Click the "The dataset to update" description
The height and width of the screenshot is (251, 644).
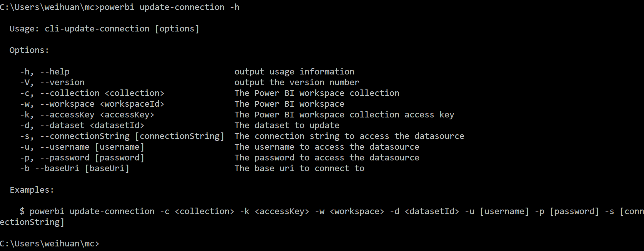(287, 125)
